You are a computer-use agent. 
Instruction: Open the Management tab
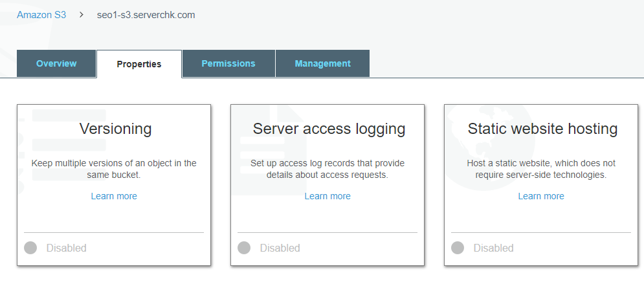pos(322,63)
